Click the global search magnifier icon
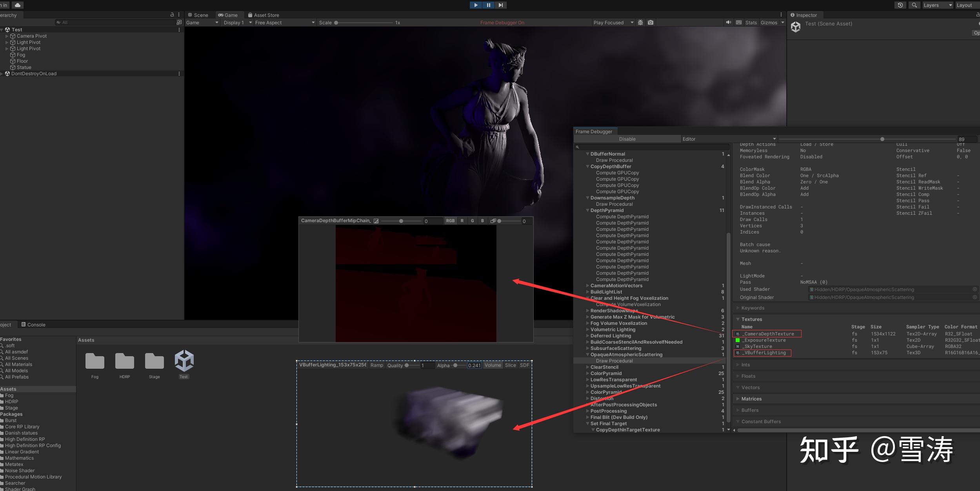Screen dimensions: 980x491 [915, 5]
